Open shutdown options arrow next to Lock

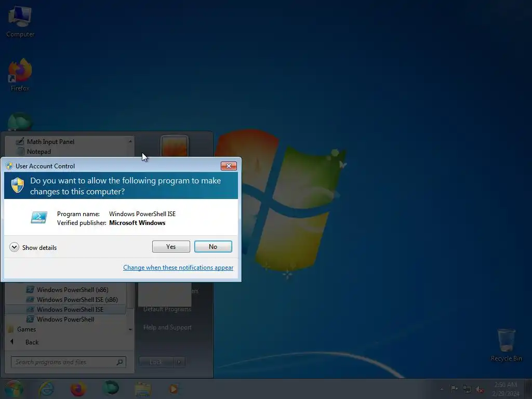tap(179, 362)
